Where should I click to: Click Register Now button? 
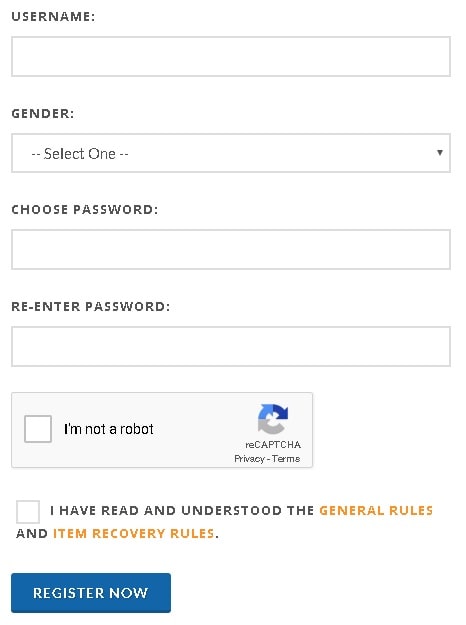click(91, 593)
